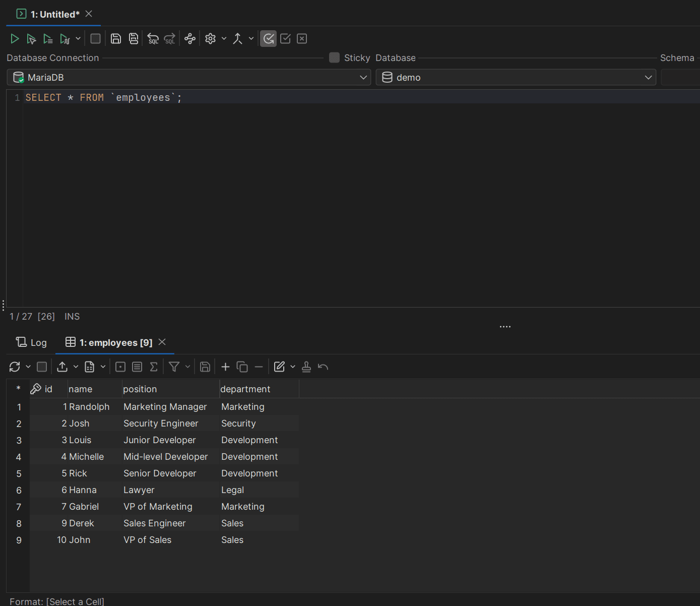Screen dimensions: 700x606
Task: Sort results by the name column header
Action: tap(80, 389)
